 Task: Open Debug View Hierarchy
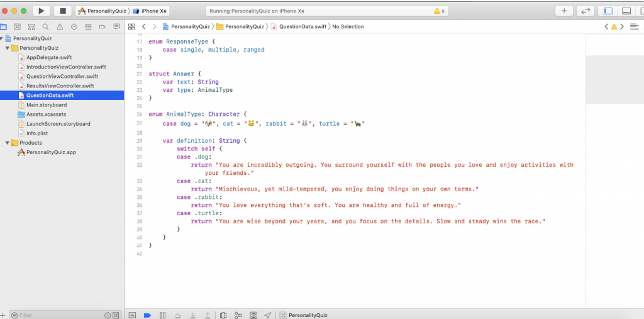223,315
